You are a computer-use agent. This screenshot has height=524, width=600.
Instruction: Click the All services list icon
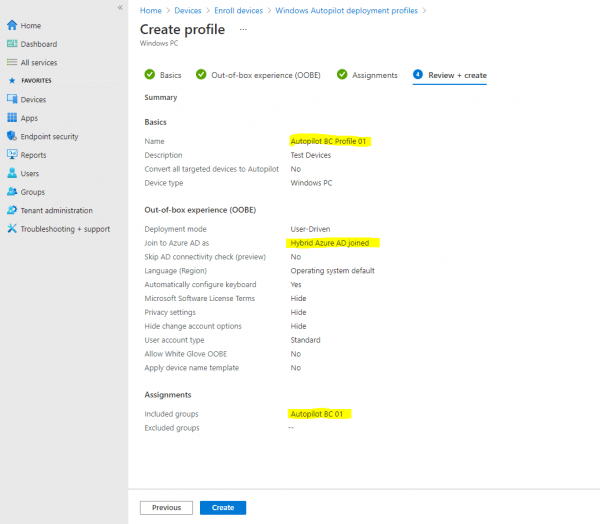coord(12,62)
